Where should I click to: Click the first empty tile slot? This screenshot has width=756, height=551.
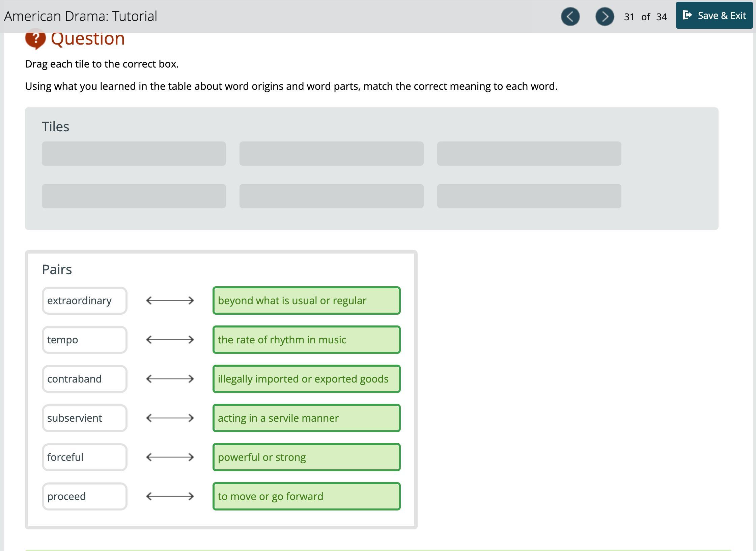pos(134,154)
